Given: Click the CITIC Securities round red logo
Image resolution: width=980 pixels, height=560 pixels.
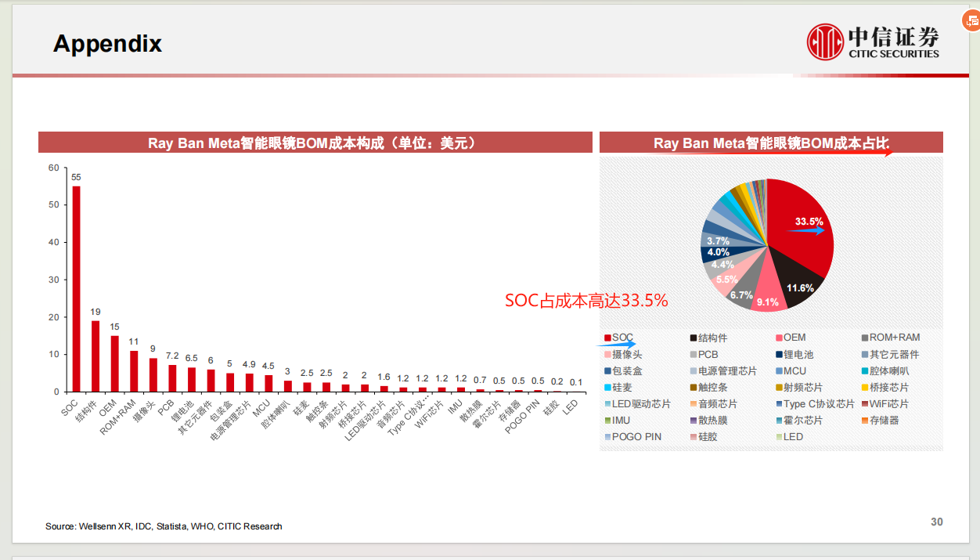Looking at the screenshot, I should click(x=825, y=42).
